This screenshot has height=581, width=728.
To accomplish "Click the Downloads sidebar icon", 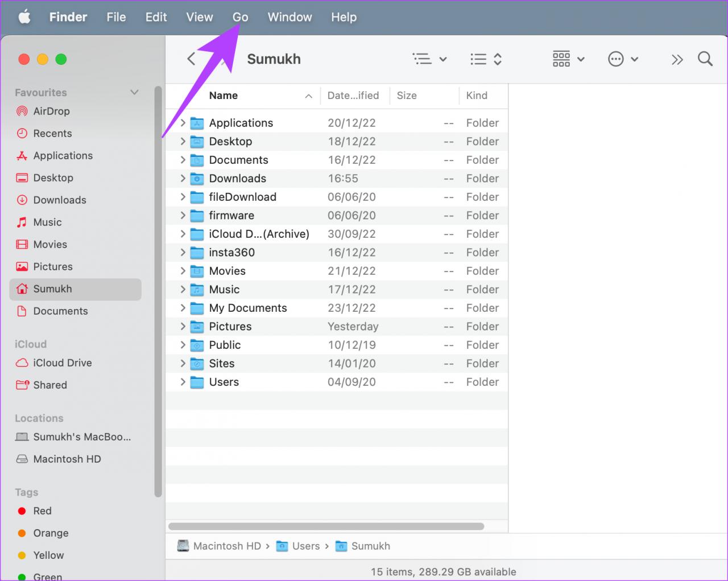I will [22, 200].
